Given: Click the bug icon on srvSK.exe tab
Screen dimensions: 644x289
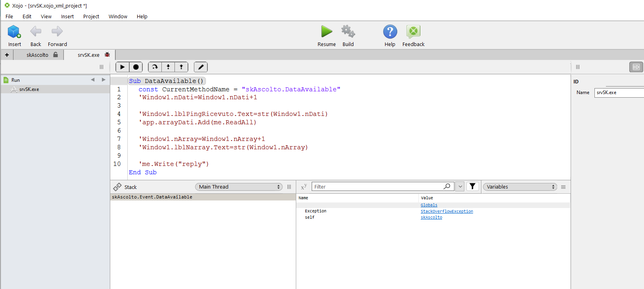Looking at the screenshot, I should point(107,55).
